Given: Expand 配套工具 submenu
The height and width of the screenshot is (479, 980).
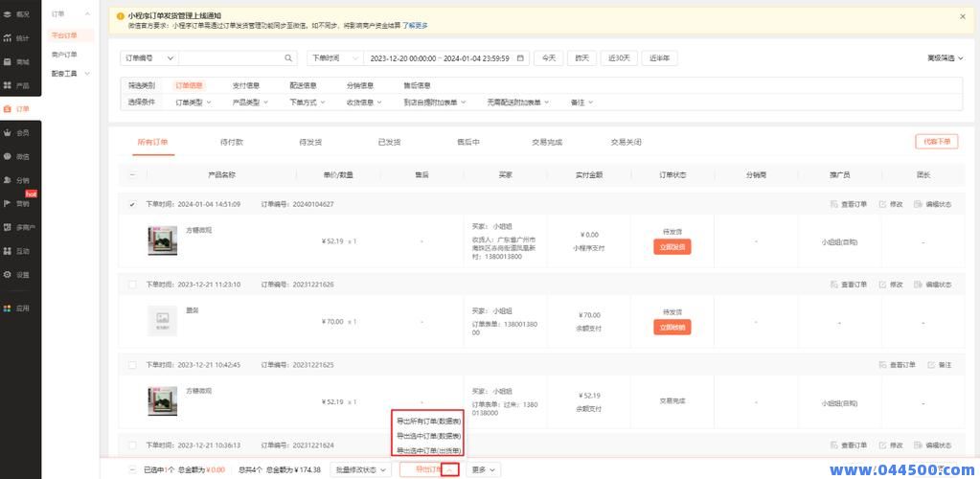Looking at the screenshot, I should 71,73.
